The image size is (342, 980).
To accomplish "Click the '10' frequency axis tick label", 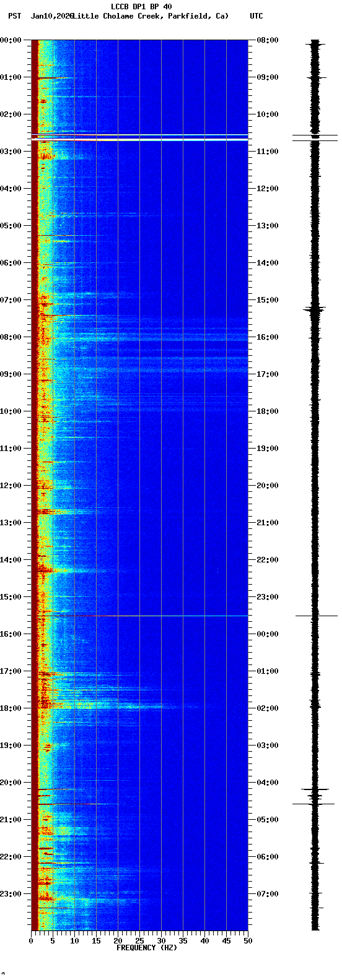I will coord(74,940).
